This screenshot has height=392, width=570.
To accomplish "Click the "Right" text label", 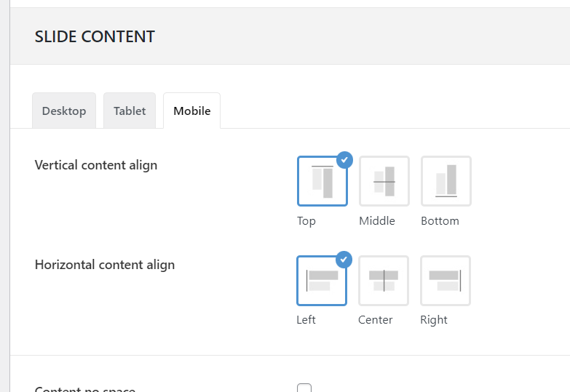I will pos(434,320).
